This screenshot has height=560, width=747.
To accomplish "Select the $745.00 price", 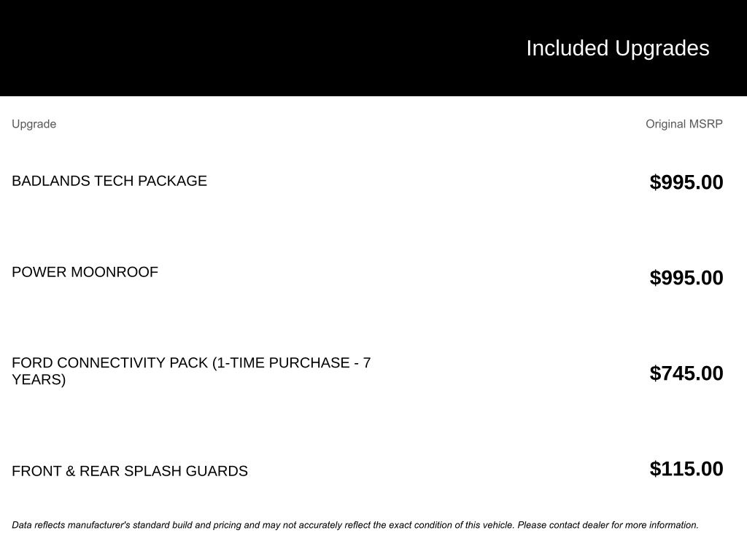I will 686,373.
